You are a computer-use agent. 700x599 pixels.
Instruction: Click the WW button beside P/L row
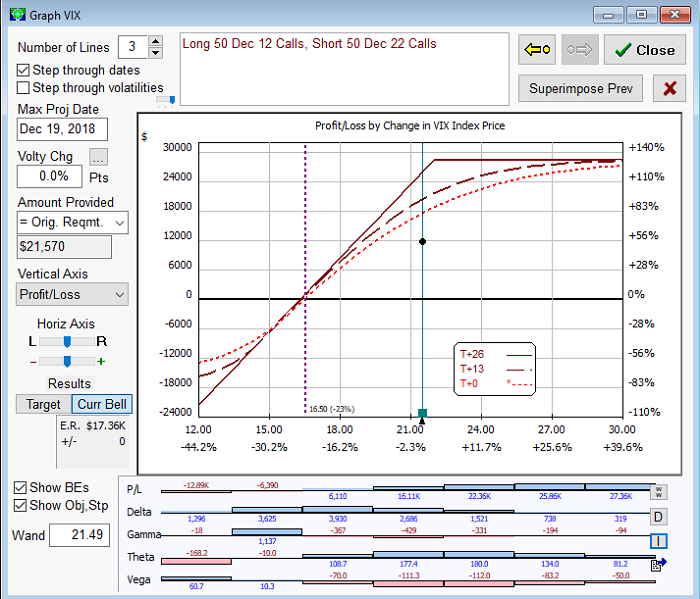pos(658,491)
